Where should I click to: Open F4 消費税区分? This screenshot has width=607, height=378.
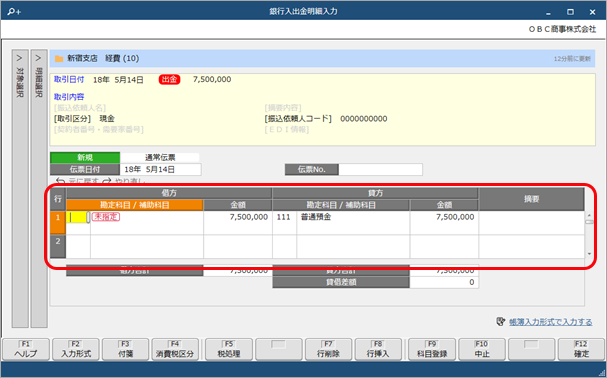[x=175, y=349]
